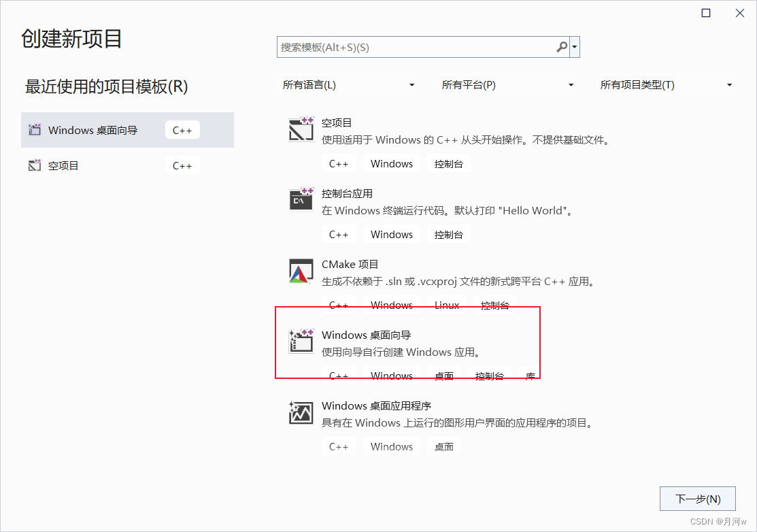The image size is (757, 532).
Task: Click the Linux tag under CMake 项目
Action: [447, 305]
